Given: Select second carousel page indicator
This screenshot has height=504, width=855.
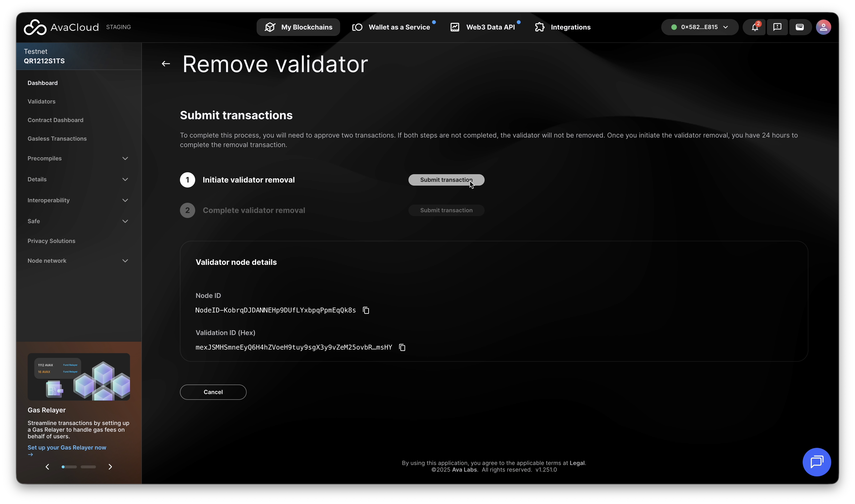Looking at the screenshot, I should click(88, 467).
